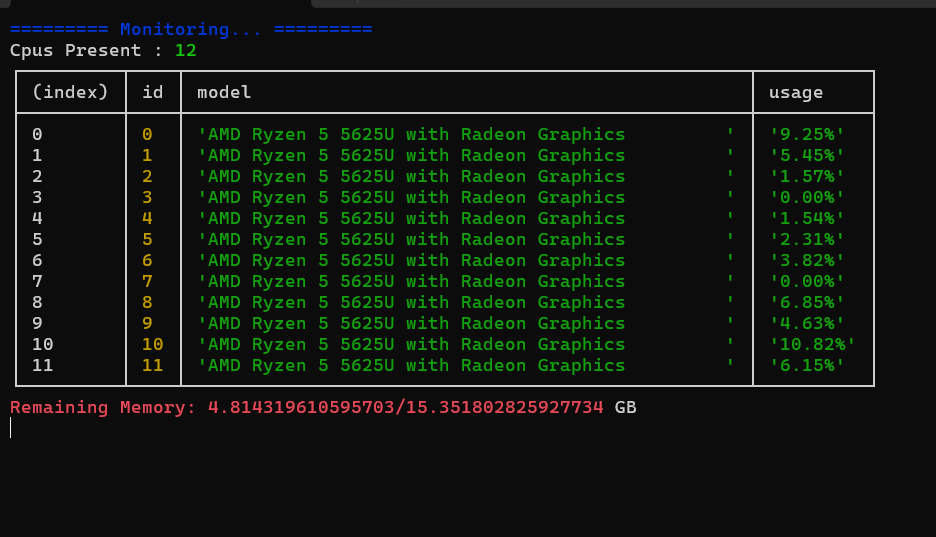936x537 pixels.
Task: Click the AMD Ryzen model text in row 7
Action: coord(412,281)
